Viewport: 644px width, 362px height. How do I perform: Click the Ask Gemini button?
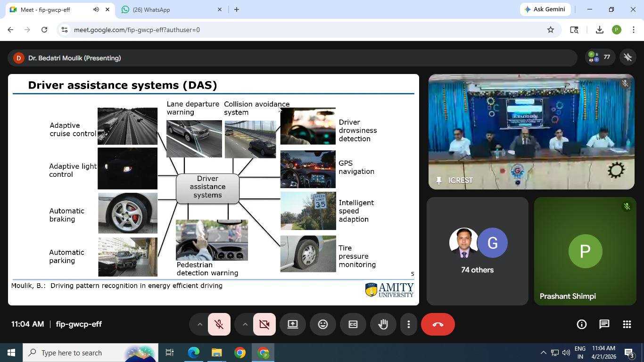tap(545, 9)
